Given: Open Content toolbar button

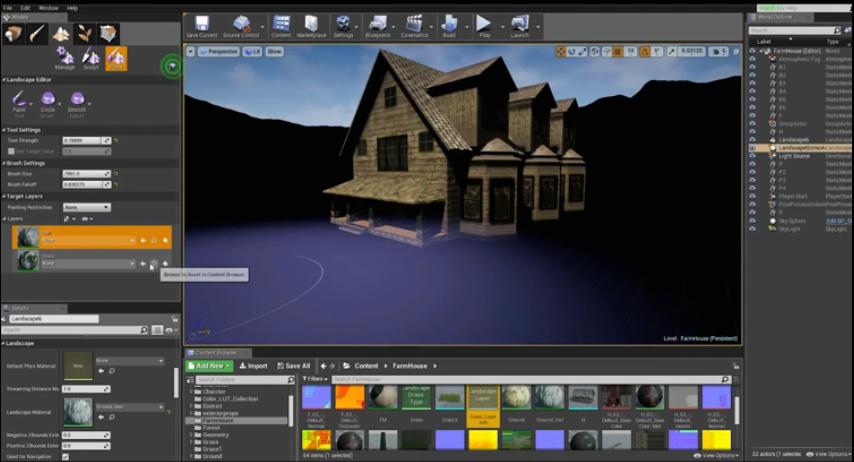Looking at the screenshot, I should (281, 26).
